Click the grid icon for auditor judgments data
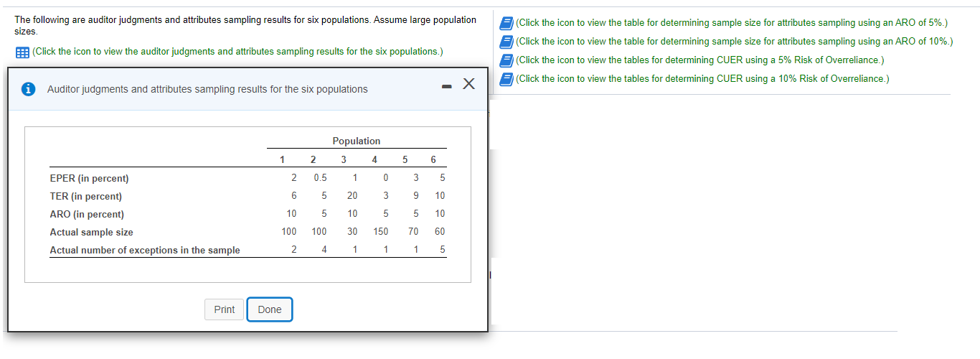This screenshot has width=980, height=359. (x=22, y=52)
